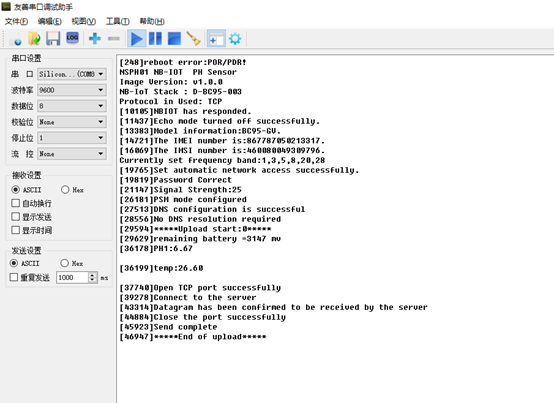Click the 'Send complete' log line
The image size is (554, 403).
[168, 327]
